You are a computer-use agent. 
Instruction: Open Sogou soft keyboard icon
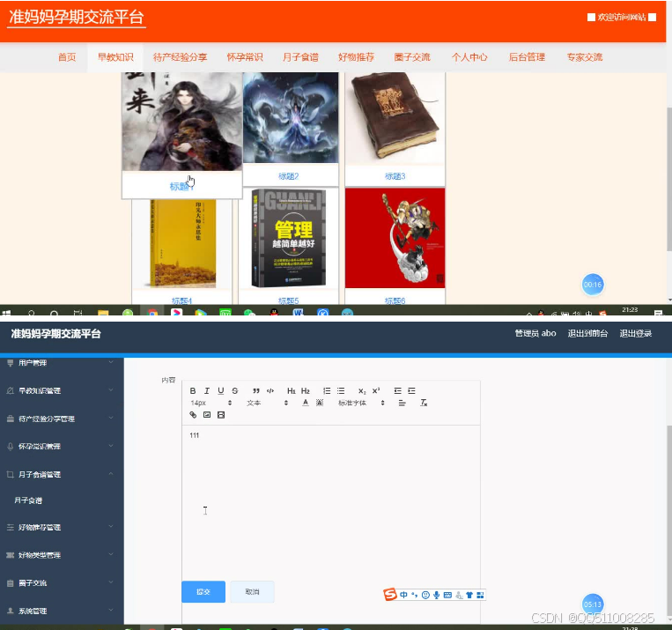click(x=447, y=595)
